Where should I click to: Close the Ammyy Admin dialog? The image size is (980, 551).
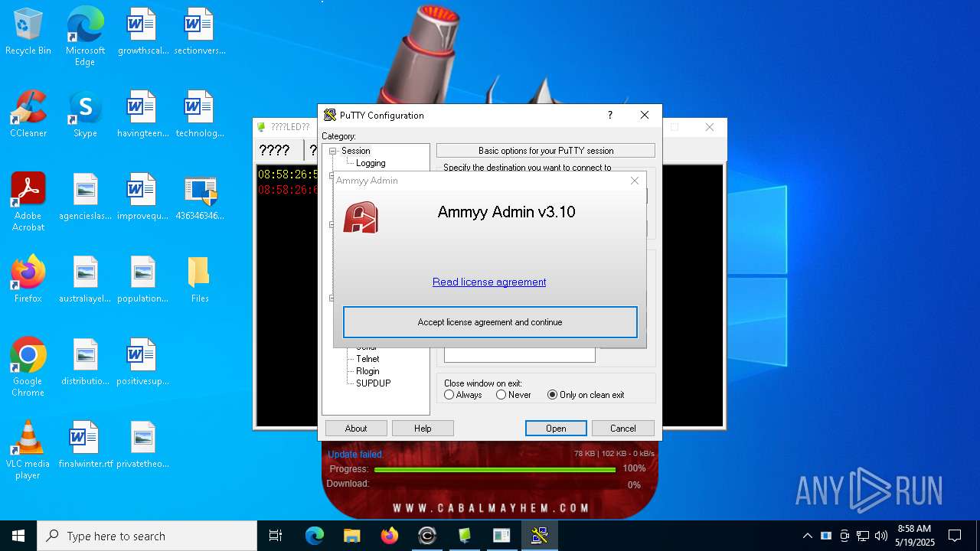click(x=635, y=181)
